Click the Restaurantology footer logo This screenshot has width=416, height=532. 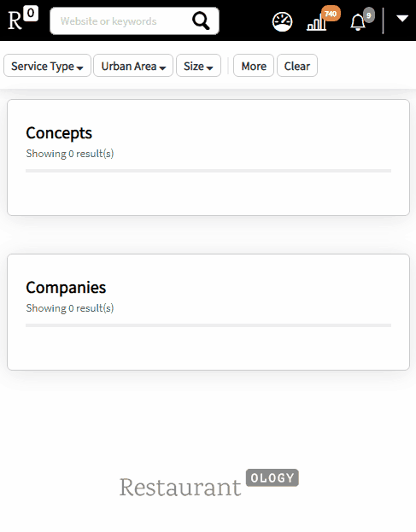(208, 483)
